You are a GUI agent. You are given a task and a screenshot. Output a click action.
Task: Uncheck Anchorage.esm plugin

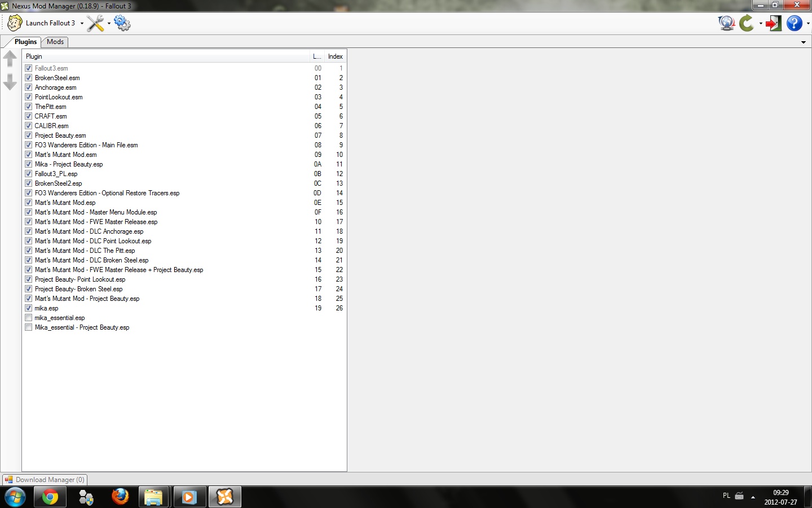tap(29, 87)
